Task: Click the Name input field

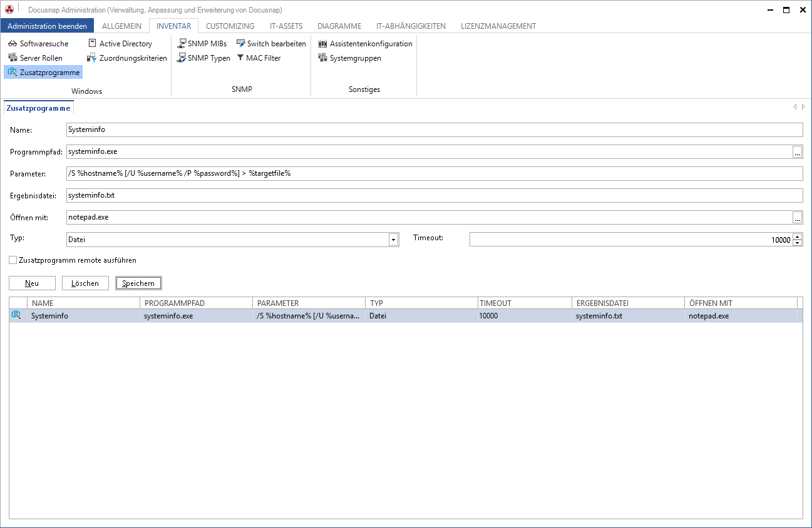Action: pos(434,129)
